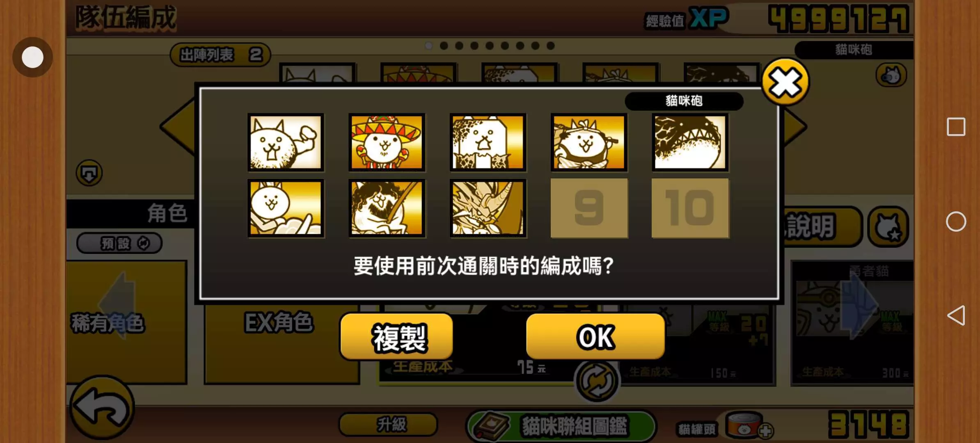The width and height of the screenshot is (980, 443).
Task: Select the Macho Cat unit slot
Action: tap(286, 142)
